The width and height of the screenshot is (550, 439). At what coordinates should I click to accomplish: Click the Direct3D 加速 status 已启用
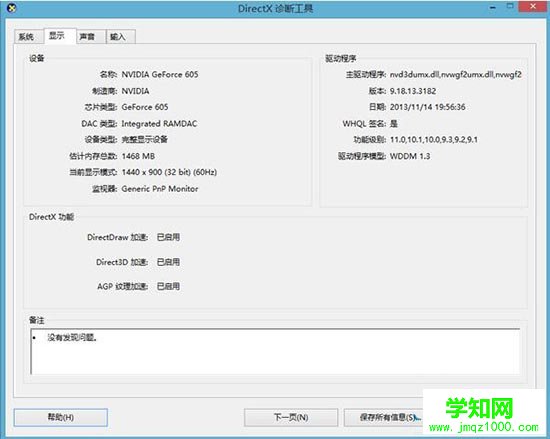pos(168,262)
